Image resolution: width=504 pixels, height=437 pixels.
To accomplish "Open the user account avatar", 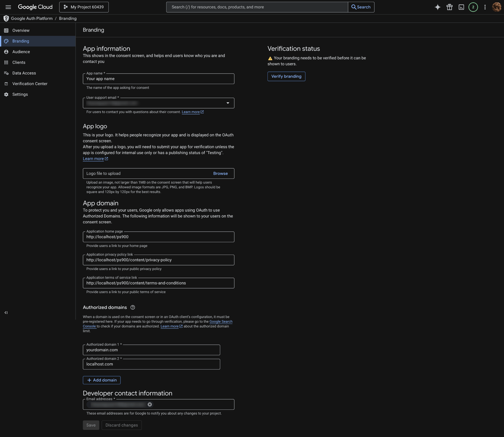I will (x=496, y=7).
